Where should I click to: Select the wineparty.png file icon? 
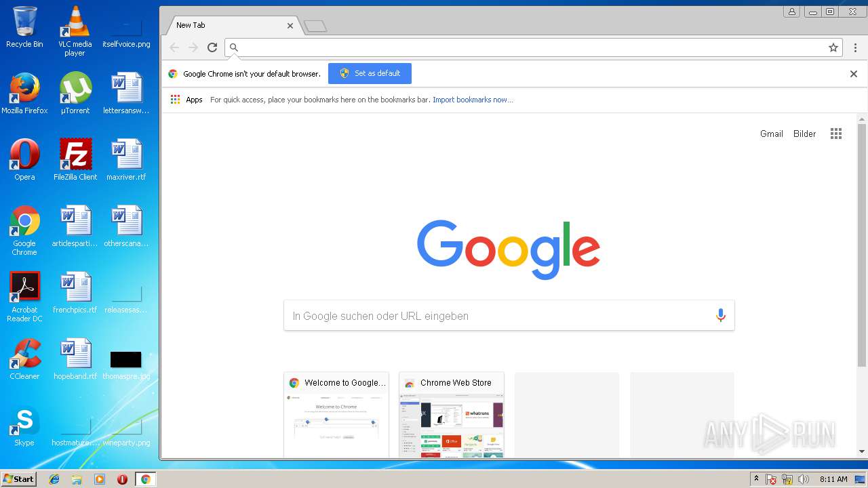coord(126,431)
